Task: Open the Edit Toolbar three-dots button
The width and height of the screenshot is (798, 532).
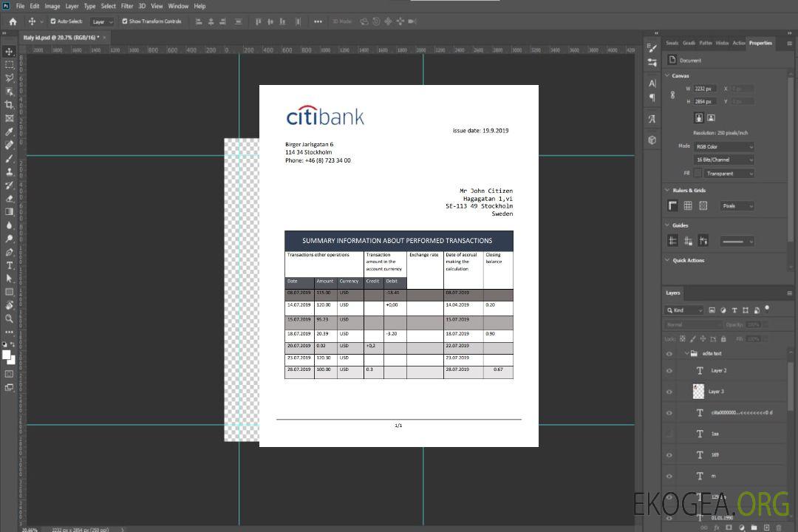Action: click(9, 332)
